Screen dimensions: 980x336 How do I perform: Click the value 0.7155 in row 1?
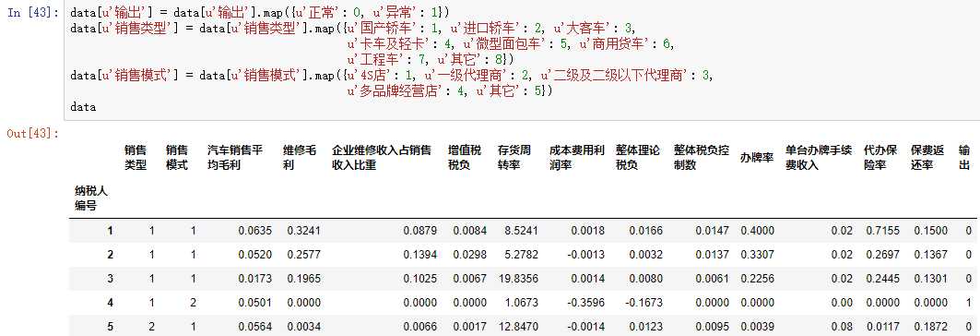(x=882, y=231)
